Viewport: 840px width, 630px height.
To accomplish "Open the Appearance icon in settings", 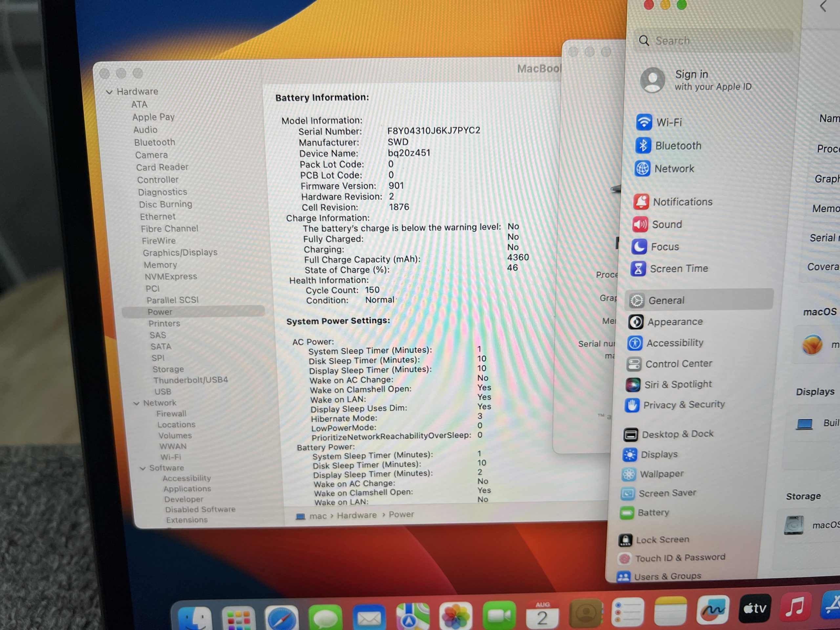I will coord(636,322).
